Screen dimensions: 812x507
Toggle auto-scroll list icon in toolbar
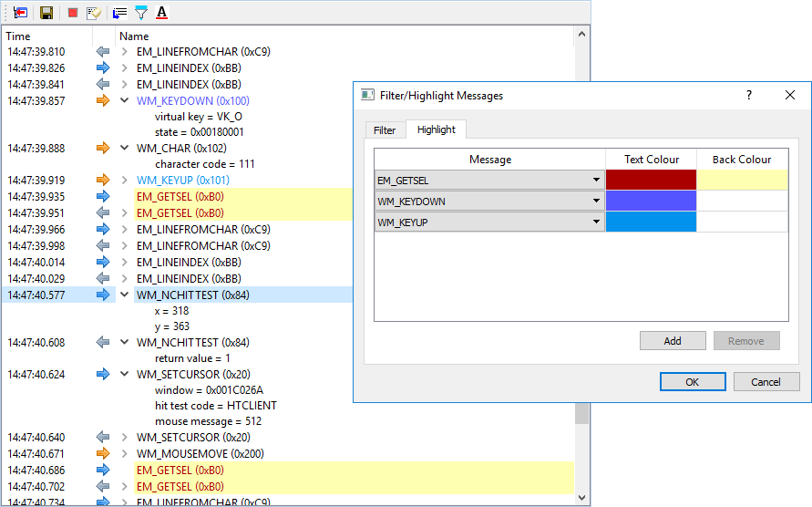(119, 13)
